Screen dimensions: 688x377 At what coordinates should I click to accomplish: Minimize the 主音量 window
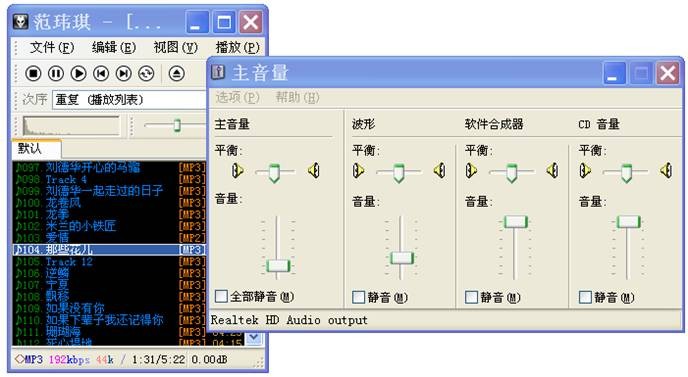click(614, 73)
